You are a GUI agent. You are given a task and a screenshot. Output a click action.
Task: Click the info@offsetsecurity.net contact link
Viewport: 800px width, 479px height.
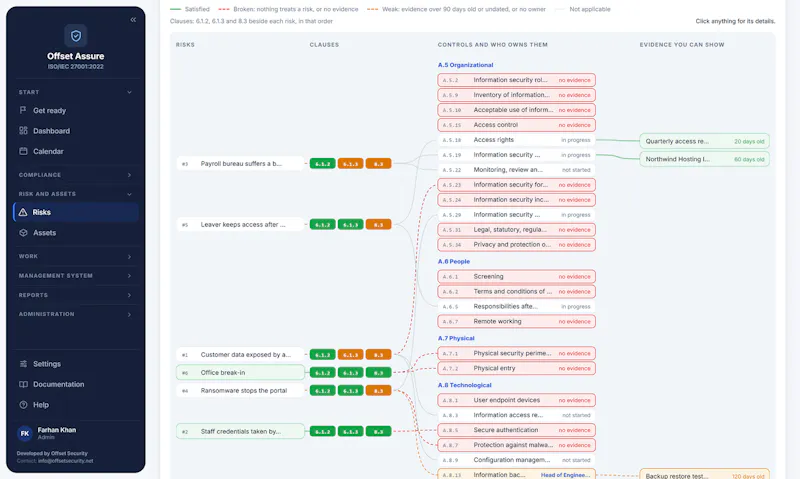[x=66, y=461]
